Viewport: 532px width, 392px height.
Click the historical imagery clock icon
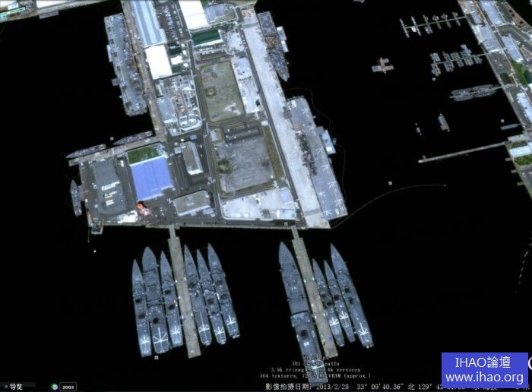pyautogui.click(x=54, y=386)
